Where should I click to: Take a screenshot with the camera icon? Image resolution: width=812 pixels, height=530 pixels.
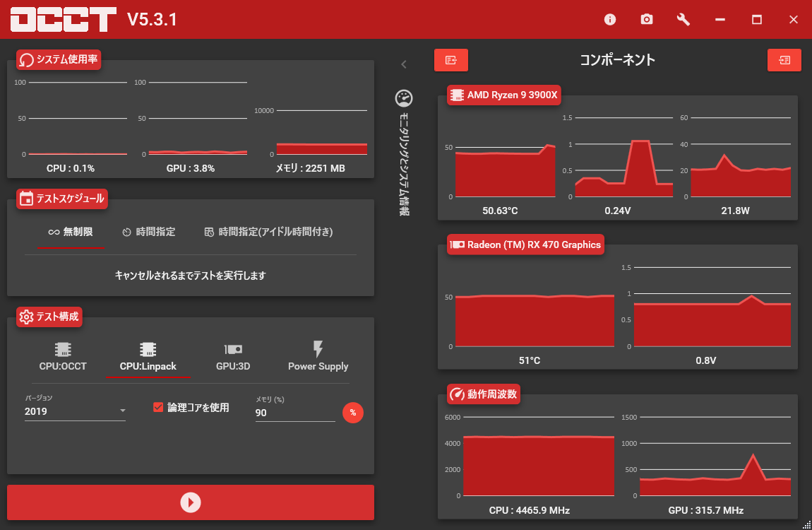646,20
